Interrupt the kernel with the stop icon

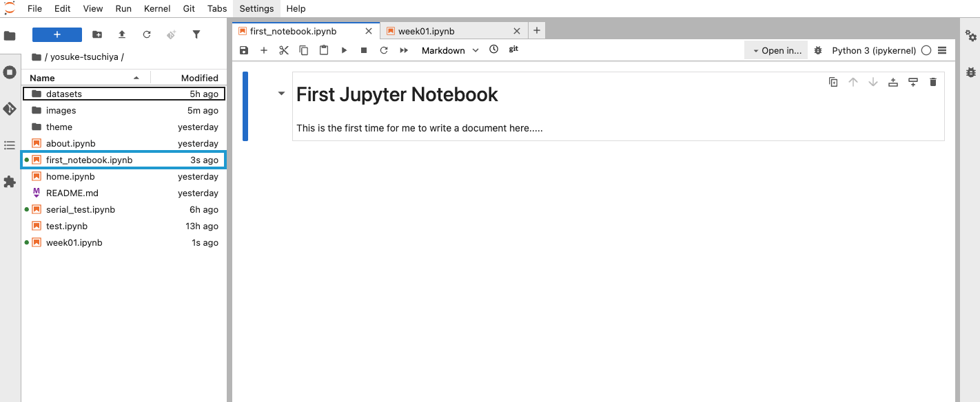coord(364,50)
